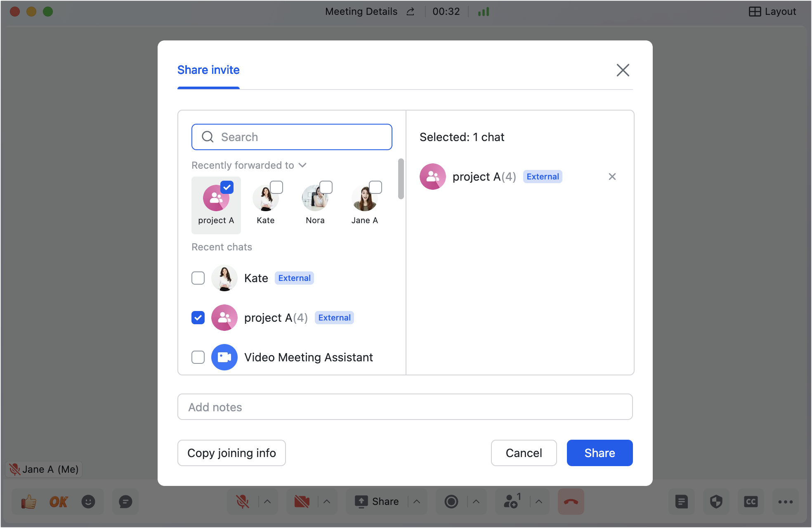Click the chat list scrollbar
812x528 pixels.
point(401,179)
